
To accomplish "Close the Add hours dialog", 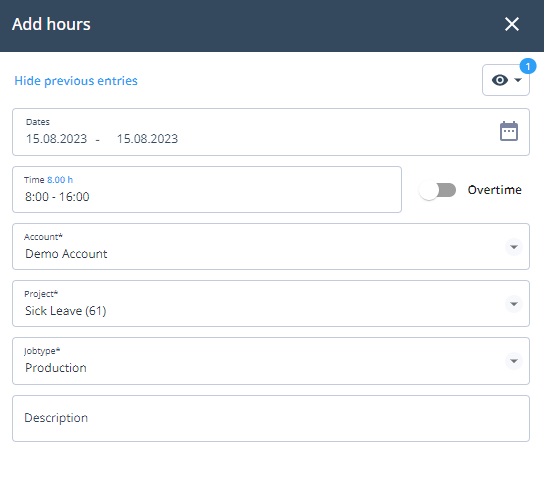I will [512, 24].
